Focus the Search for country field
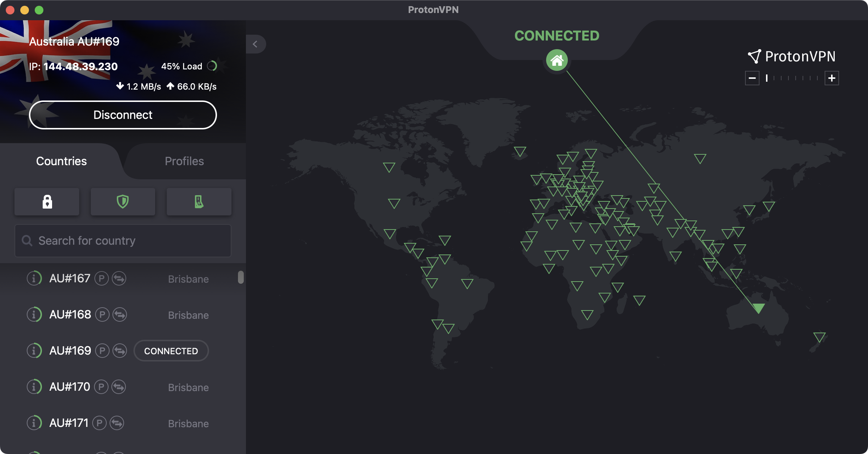 point(123,241)
